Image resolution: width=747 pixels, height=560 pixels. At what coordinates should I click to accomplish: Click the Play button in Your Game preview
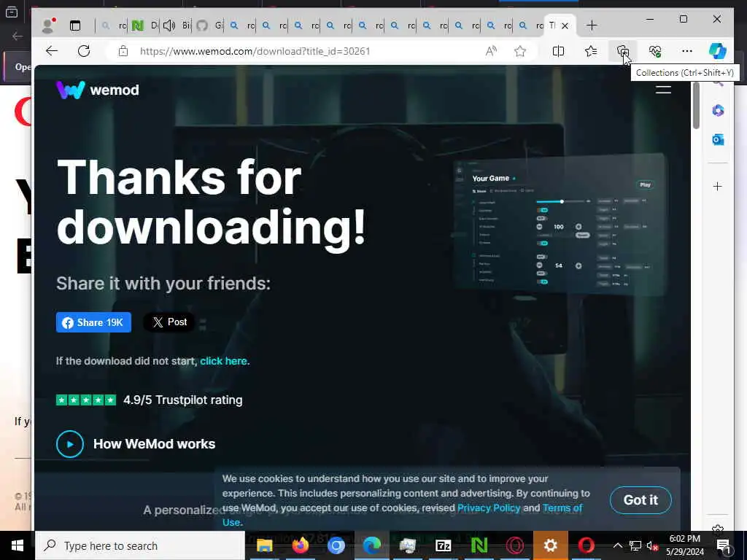645,184
